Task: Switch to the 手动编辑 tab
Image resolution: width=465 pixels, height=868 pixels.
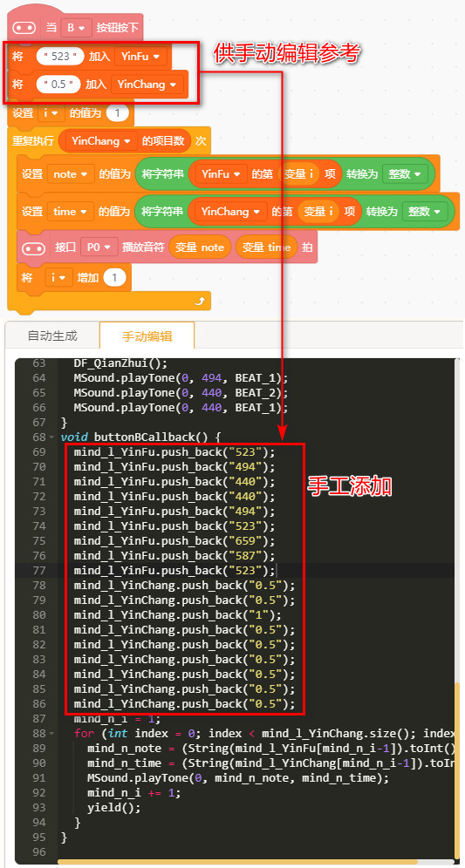Action: click(x=147, y=336)
